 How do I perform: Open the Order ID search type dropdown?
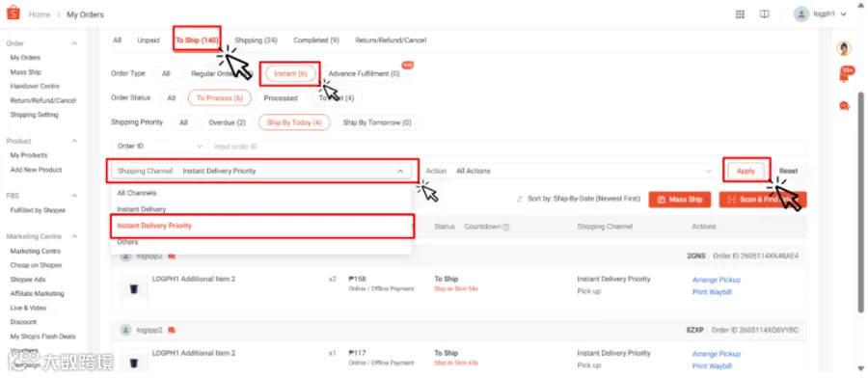pyautogui.click(x=160, y=147)
